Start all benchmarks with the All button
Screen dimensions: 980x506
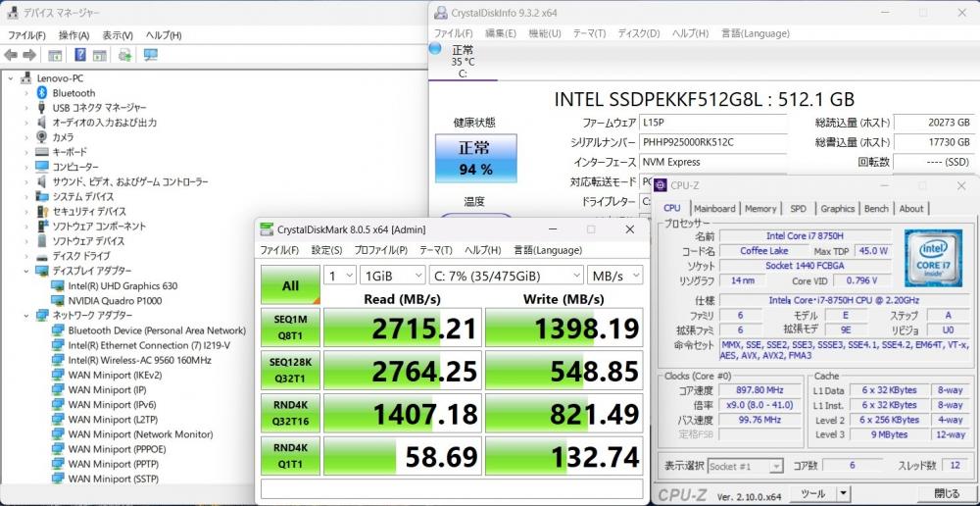[291, 285]
